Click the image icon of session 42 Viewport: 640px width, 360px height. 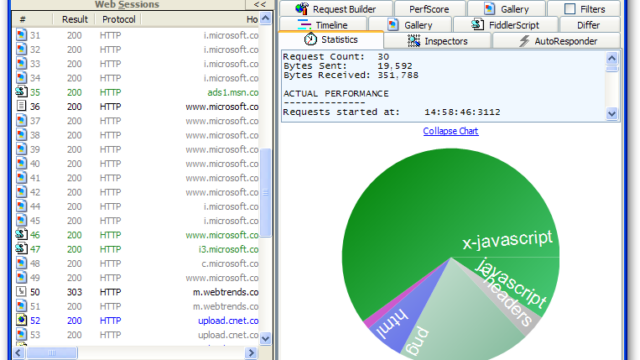tap(21, 192)
